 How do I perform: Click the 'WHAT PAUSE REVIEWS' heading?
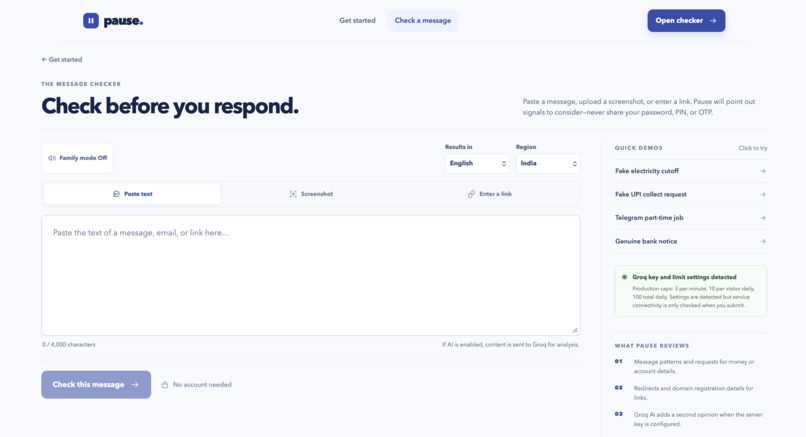click(652, 345)
